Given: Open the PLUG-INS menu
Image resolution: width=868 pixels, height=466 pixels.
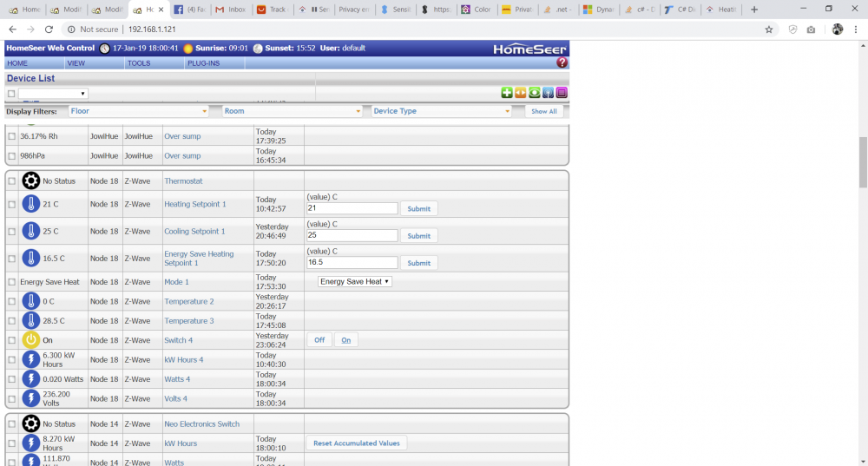Looking at the screenshot, I should 203,63.
